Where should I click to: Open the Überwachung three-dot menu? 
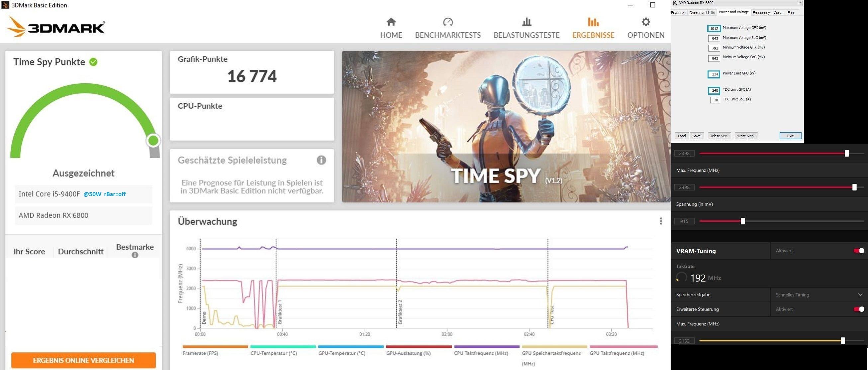coord(661,221)
